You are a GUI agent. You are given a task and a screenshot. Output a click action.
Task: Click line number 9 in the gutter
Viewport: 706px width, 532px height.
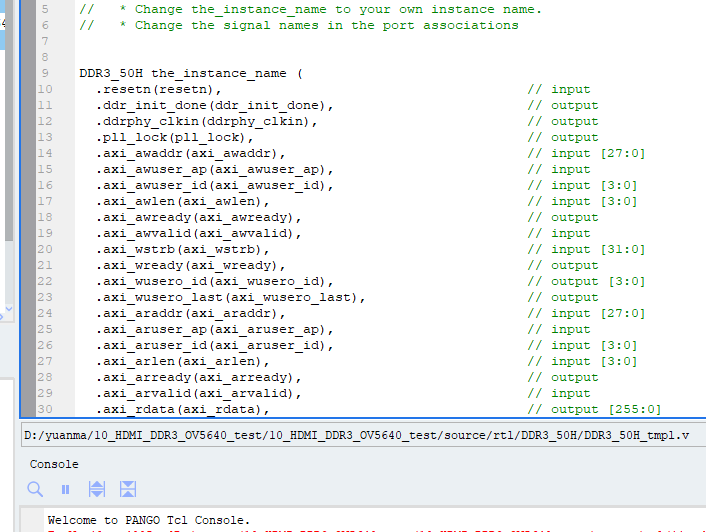(x=46, y=73)
